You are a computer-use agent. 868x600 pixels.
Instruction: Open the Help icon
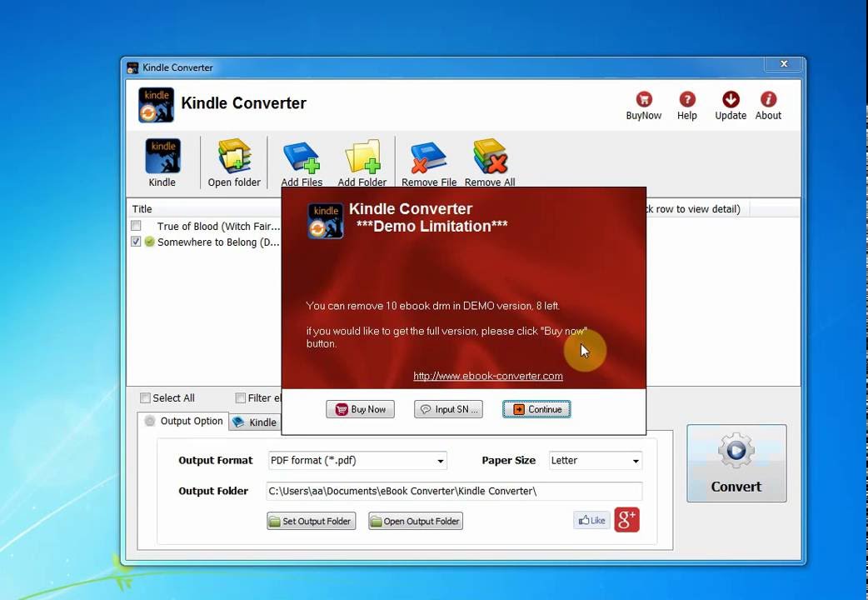[x=687, y=100]
